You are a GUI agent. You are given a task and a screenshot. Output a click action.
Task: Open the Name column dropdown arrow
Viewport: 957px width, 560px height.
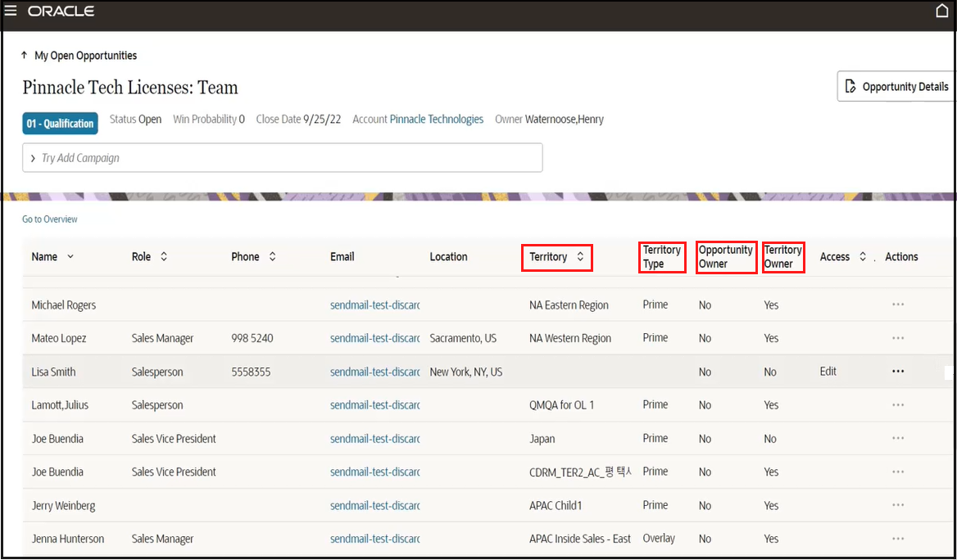(x=70, y=257)
